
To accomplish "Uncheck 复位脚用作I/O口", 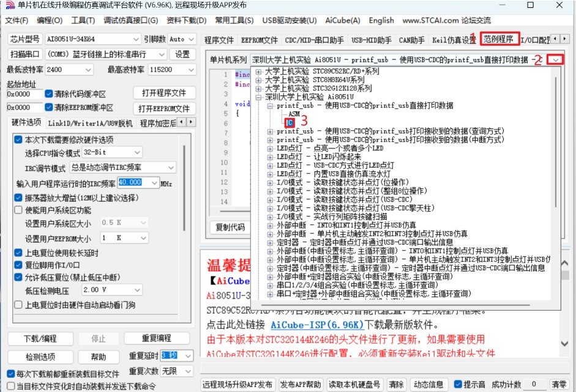I will [19, 265].
